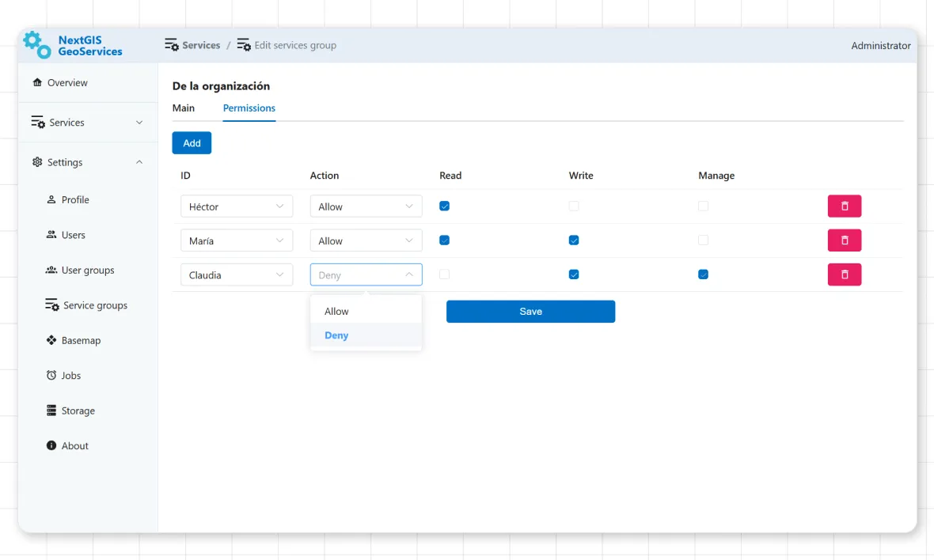Screen dimensions: 934x560
Task: Click the Edit services group breadcrumb icon
Action: (244, 44)
